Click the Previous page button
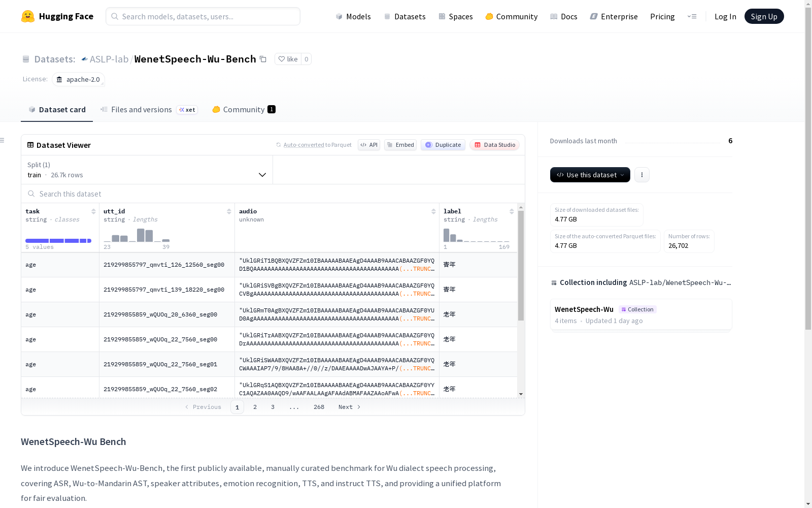Viewport: 812px width, 508px height. [x=203, y=407]
